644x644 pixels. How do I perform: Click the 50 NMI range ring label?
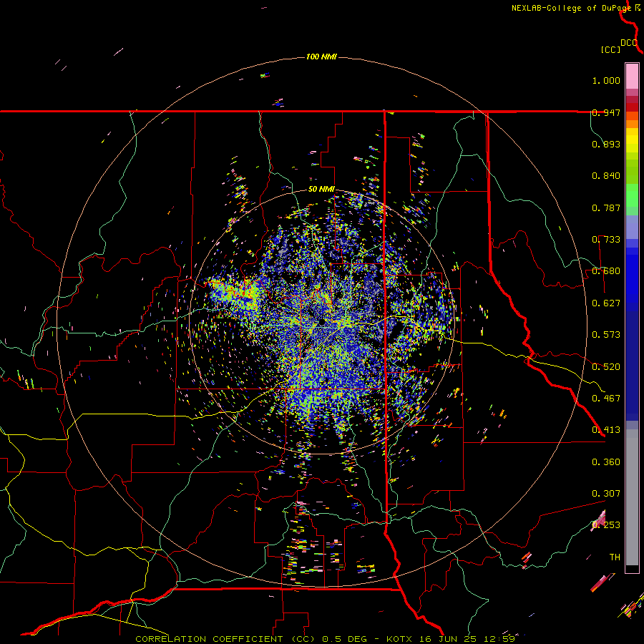(x=321, y=190)
